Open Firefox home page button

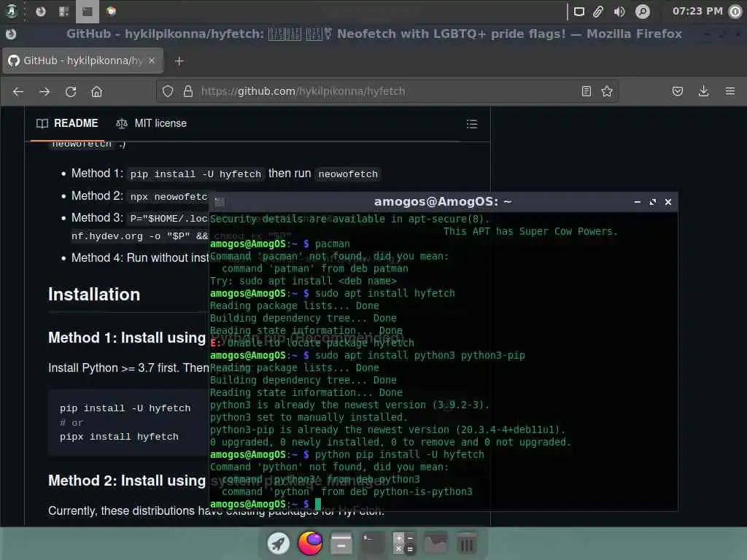[97, 91]
